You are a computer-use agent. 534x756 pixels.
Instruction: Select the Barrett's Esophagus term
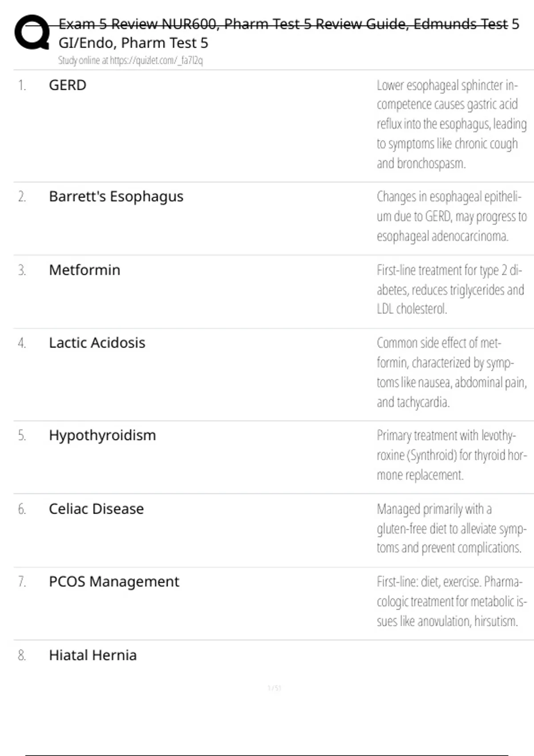point(116,197)
